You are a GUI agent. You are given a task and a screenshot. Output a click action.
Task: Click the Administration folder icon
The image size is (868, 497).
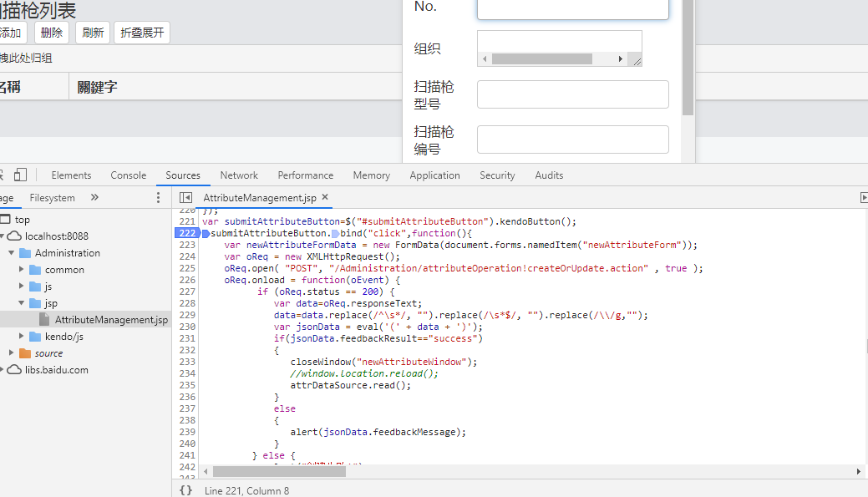coord(25,253)
